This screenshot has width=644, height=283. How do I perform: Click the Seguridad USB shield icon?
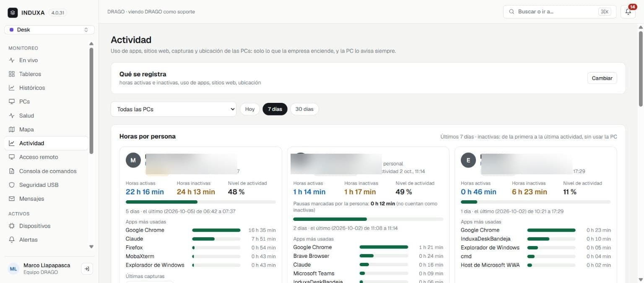12,185
